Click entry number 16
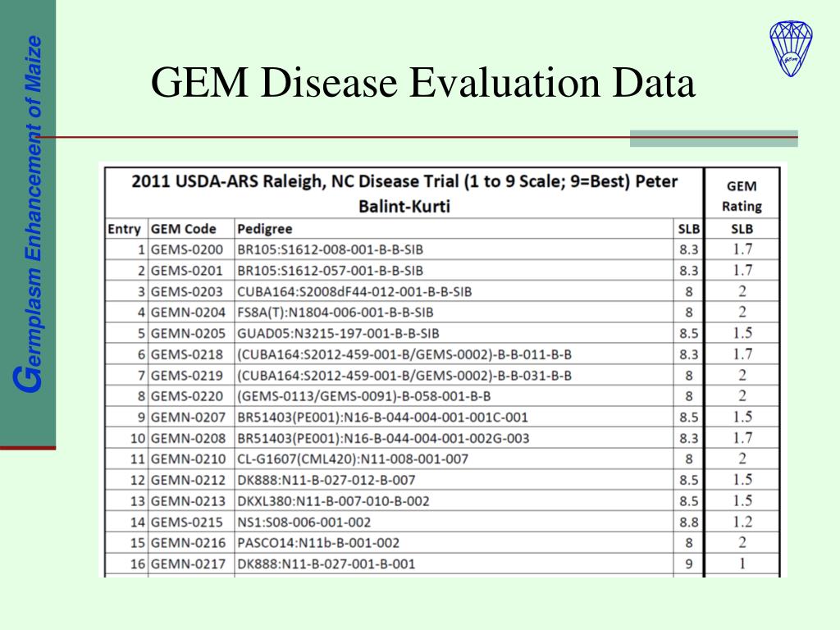The height and width of the screenshot is (630, 840). coord(138,564)
